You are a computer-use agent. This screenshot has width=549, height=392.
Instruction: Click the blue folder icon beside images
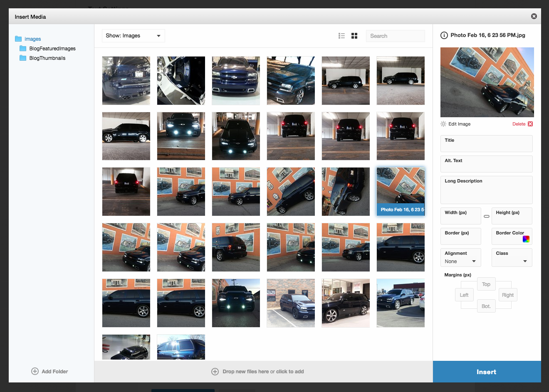coord(18,39)
